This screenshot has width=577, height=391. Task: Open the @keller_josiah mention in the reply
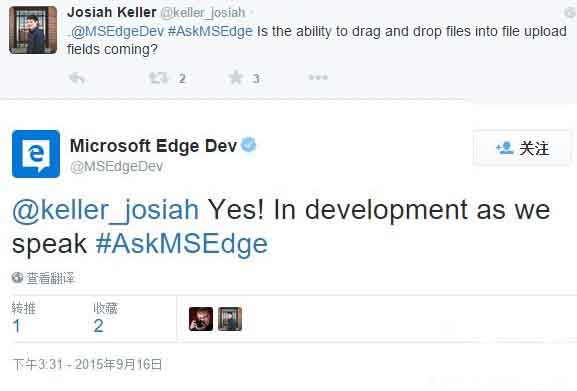[106, 210]
